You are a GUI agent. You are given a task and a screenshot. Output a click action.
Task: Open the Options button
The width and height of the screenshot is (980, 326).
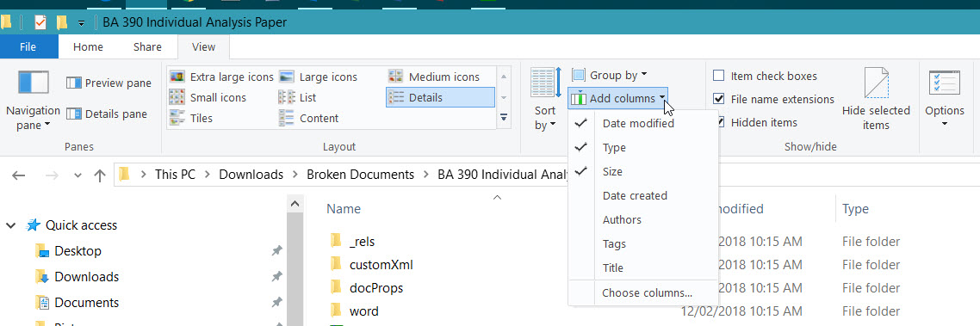945,99
